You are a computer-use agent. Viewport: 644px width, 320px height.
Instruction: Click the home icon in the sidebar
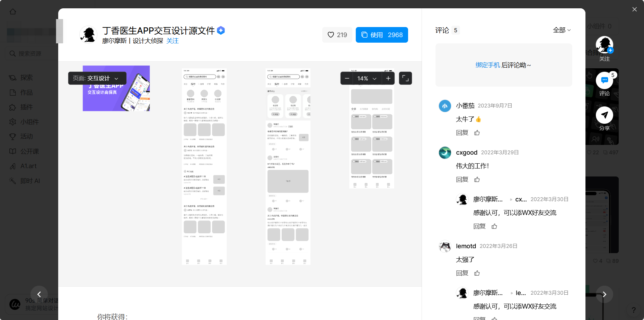13,11
